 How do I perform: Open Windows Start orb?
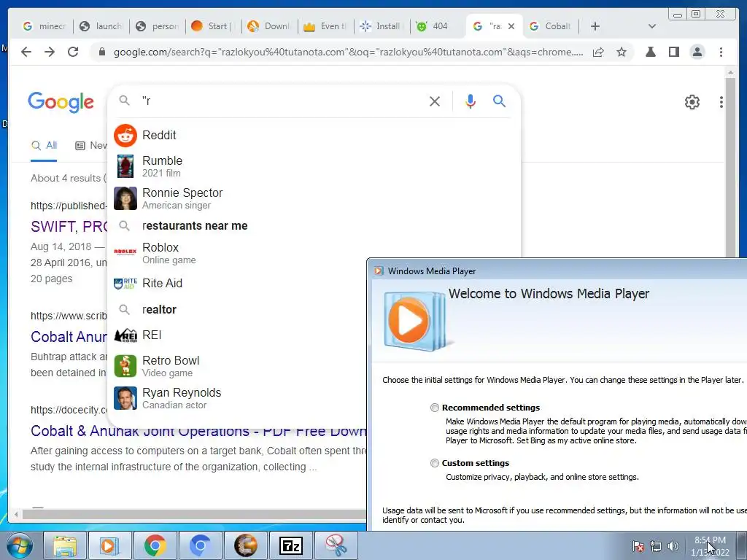pos(20,545)
